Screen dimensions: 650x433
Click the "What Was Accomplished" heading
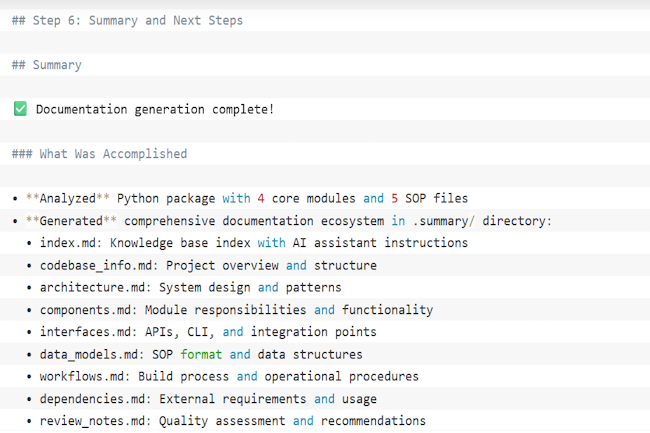[x=112, y=154]
